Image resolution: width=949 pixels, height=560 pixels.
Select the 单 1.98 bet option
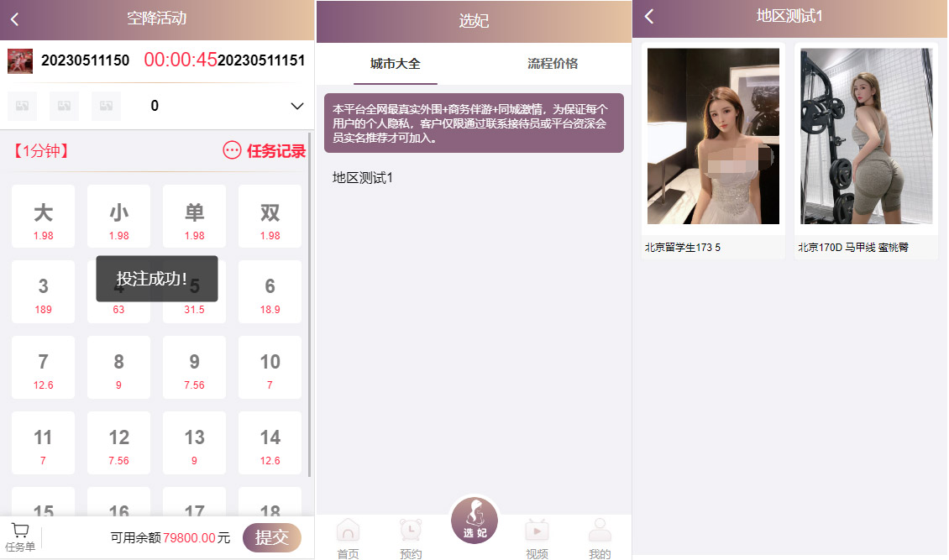[194, 217]
